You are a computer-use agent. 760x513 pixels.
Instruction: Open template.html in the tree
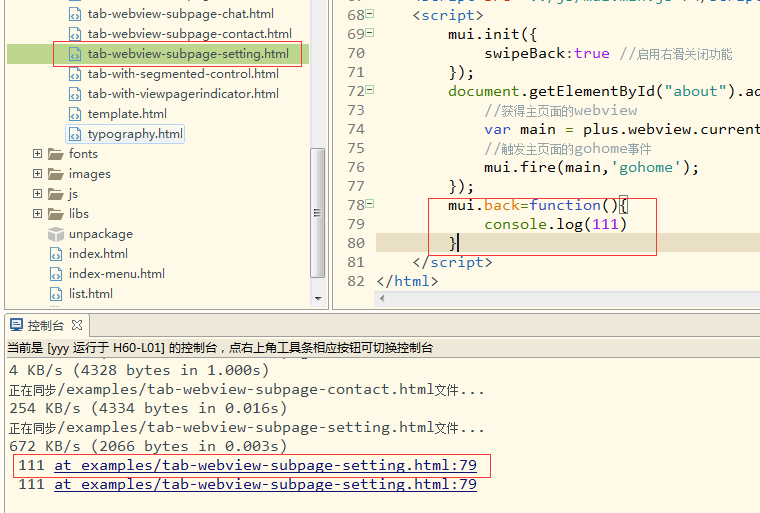[127, 113]
